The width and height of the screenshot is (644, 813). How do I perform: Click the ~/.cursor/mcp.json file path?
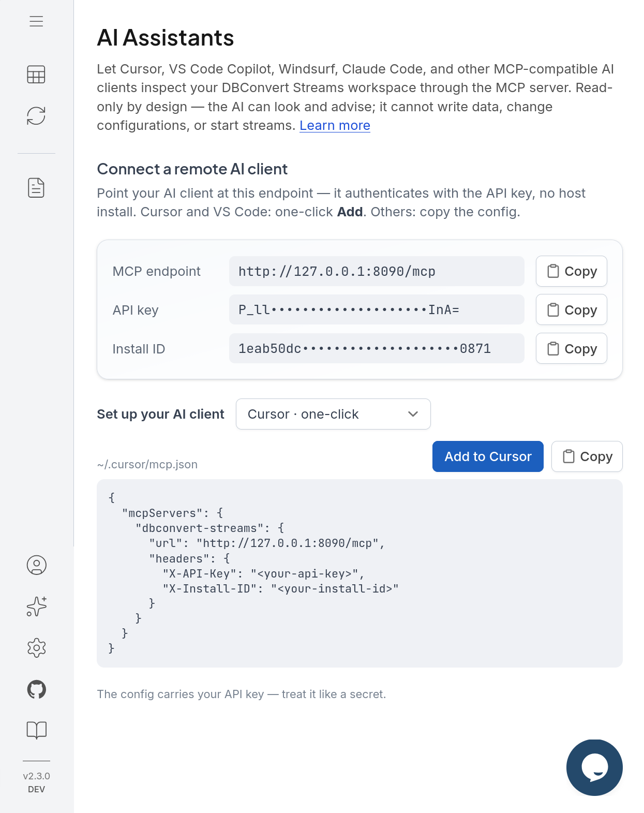(147, 464)
